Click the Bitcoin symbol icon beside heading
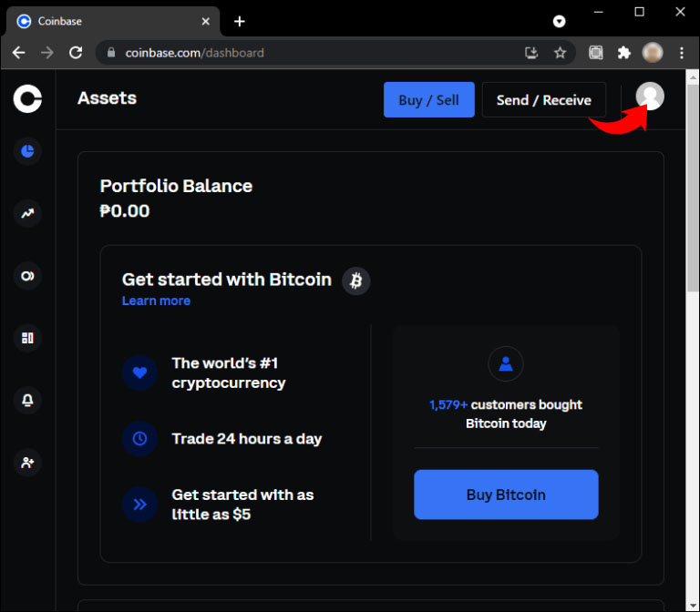 356,280
